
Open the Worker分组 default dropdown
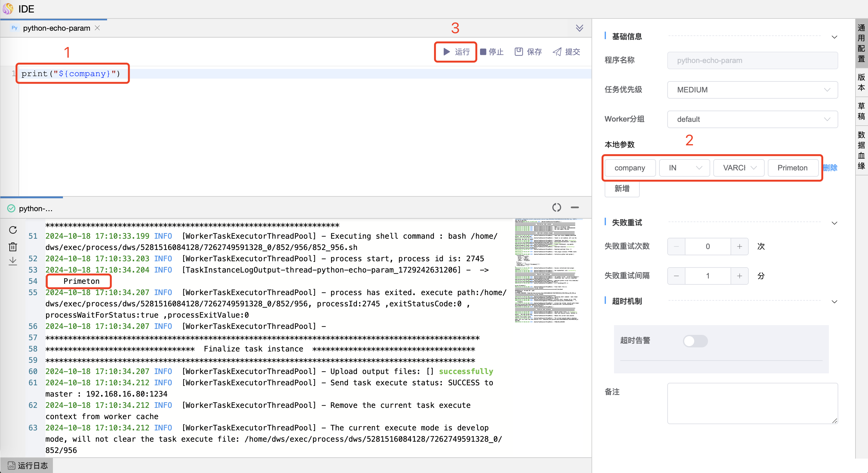(x=752, y=119)
